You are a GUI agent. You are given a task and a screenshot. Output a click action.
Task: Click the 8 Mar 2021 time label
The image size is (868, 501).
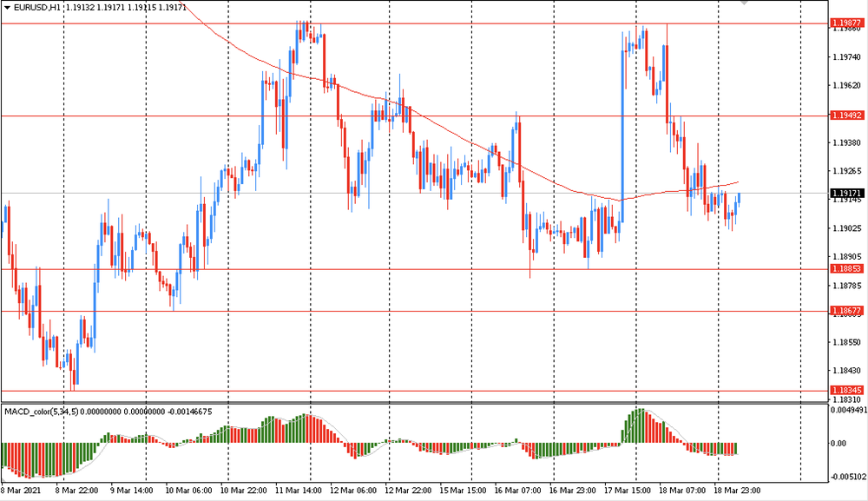click(x=21, y=491)
